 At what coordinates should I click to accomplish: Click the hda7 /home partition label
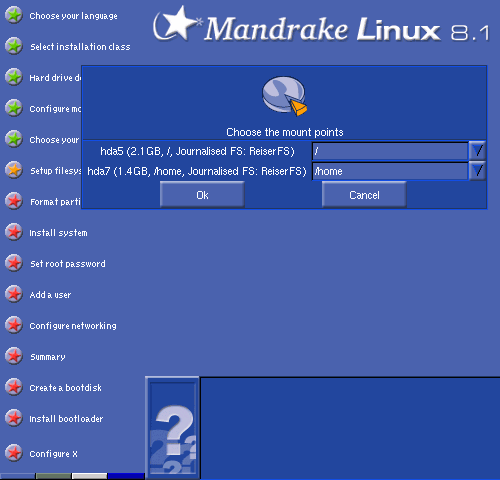pyautogui.click(x=197, y=171)
